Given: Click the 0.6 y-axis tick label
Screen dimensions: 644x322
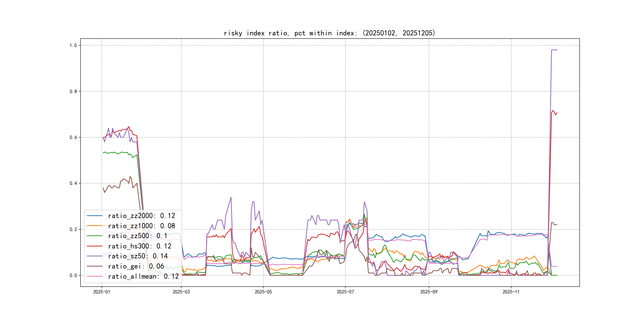Looking at the screenshot, I should tap(73, 137).
